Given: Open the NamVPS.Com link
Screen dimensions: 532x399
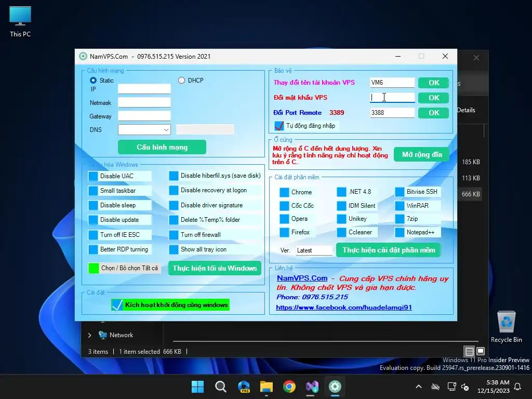Looking at the screenshot, I should [302, 278].
